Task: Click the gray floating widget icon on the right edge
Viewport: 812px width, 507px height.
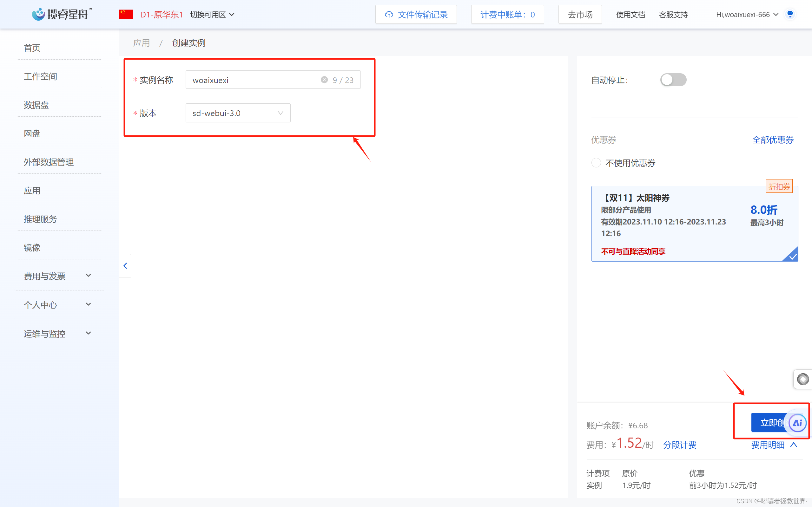Action: pos(802,379)
